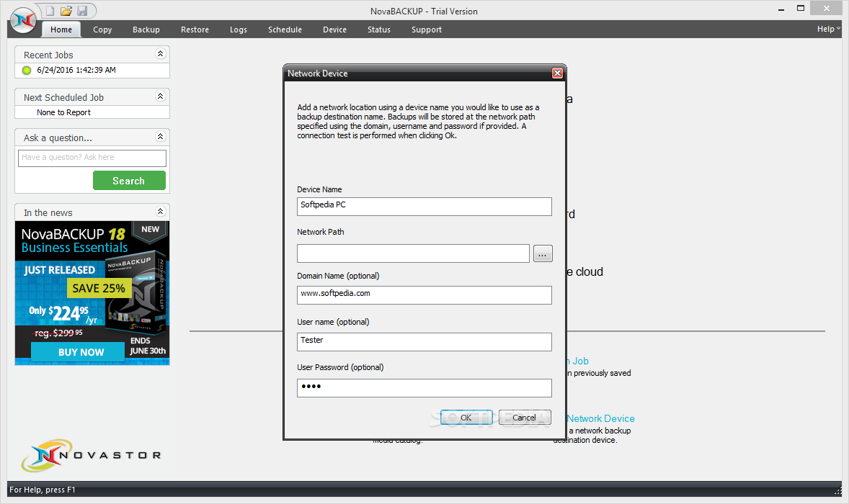Open the Schedule tab

pyautogui.click(x=285, y=30)
